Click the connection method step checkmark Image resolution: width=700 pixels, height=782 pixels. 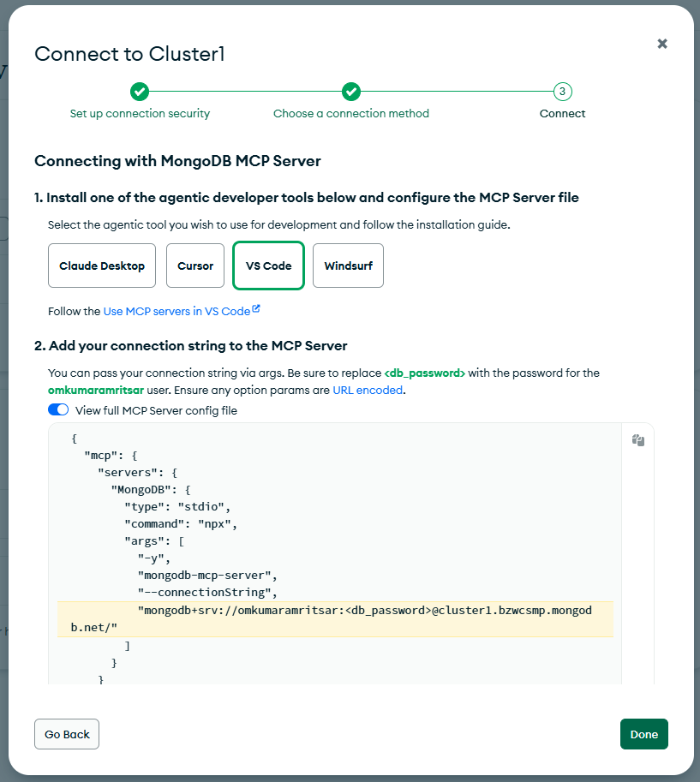tap(351, 92)
